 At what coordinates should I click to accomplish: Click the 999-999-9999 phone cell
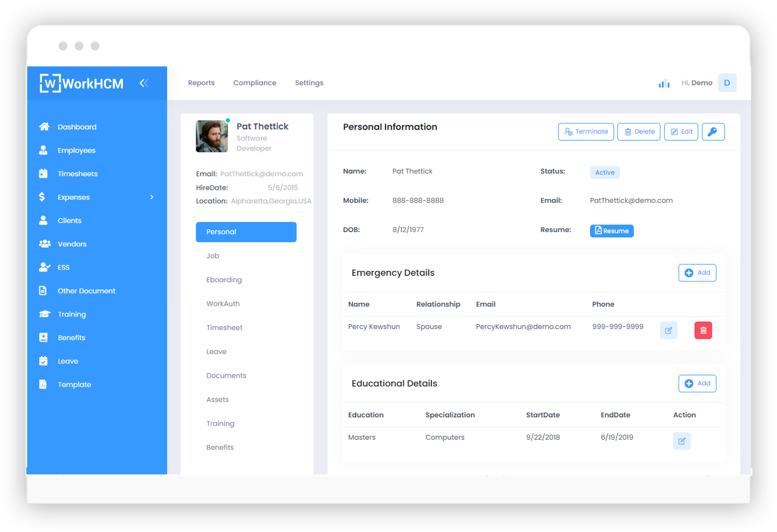[618, 326]
